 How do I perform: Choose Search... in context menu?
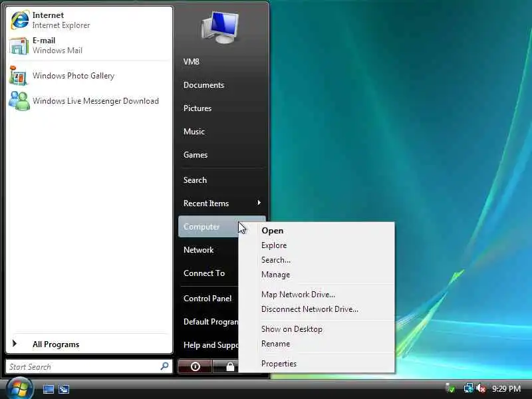click(317, 260)
